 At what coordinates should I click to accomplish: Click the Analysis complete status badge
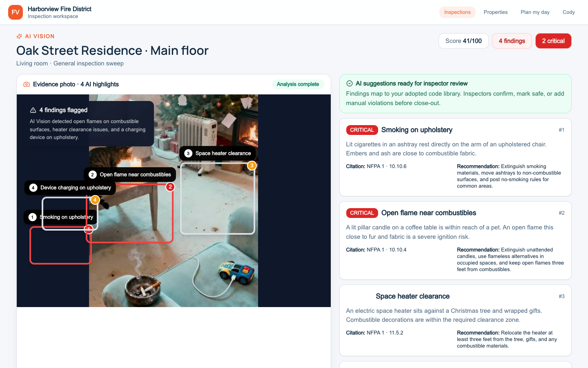tap(298, 84)
